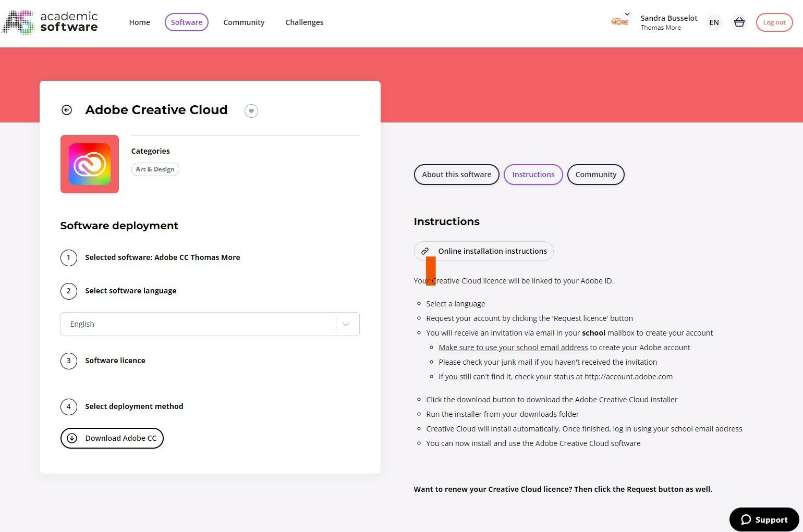This screenshot has height=532, width=803.
Task: Open the Support chat button
Action: (x=764, y=519)
